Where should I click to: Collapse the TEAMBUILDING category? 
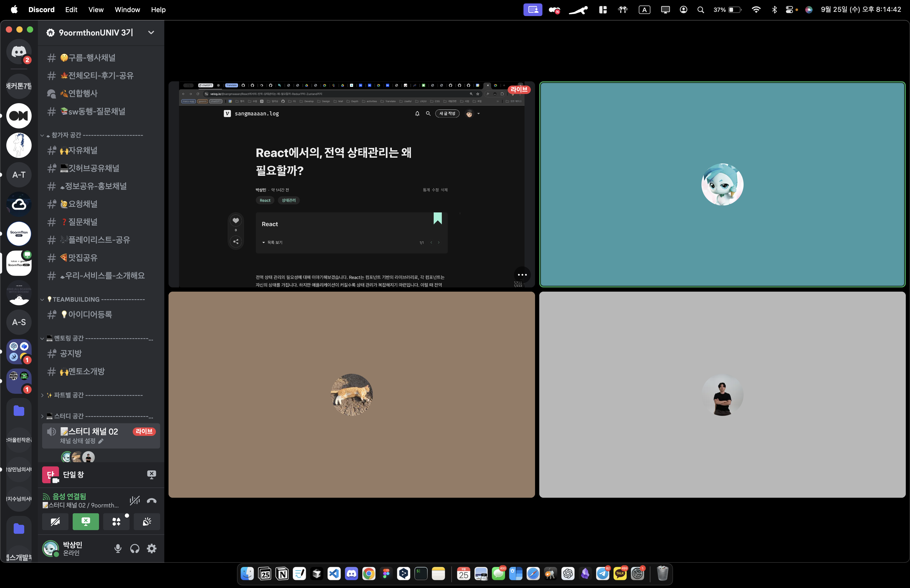(76, 299)
